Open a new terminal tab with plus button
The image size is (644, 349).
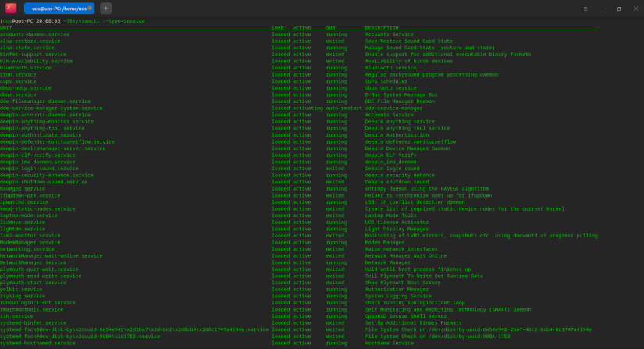(106, 8)
